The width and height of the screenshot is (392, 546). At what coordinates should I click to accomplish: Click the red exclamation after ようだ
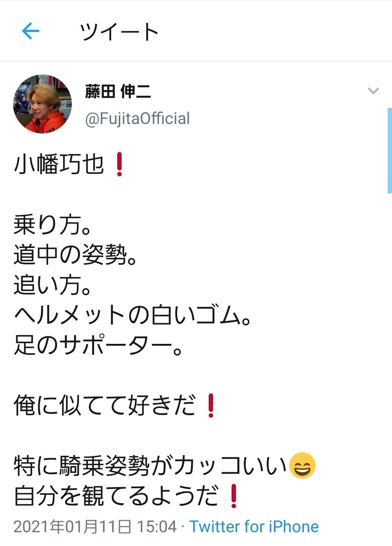(233, 496)
